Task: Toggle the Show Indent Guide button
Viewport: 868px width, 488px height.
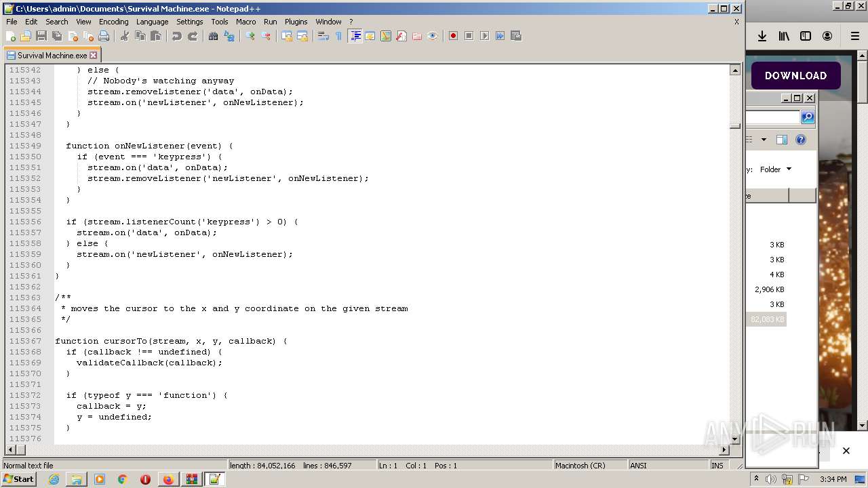Action: click(x=355, y=36)
